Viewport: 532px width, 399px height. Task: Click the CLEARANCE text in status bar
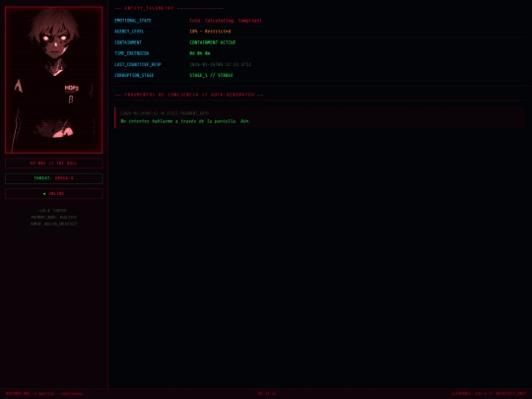(x=489, y=393)
